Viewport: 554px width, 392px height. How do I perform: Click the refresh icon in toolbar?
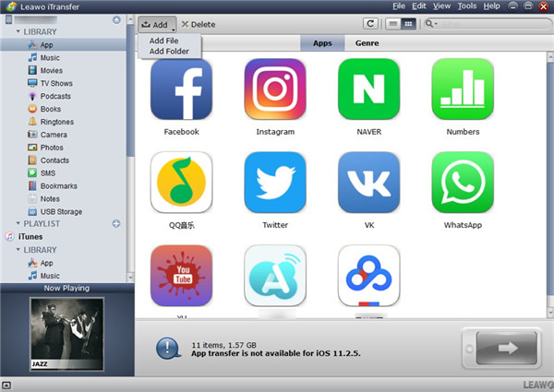(x=370, y=24)
